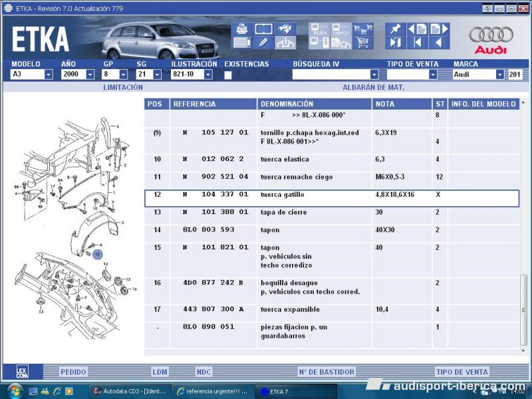Click the Audi rings logo

tap(491, 35)
